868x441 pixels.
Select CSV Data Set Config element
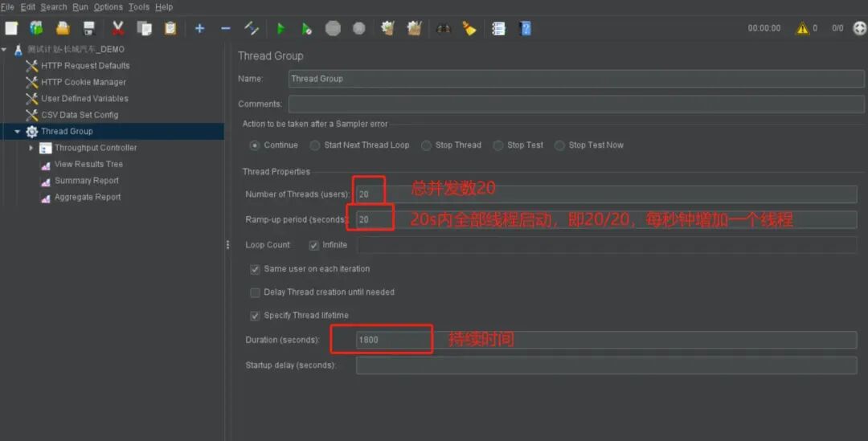tap(80, 115)
